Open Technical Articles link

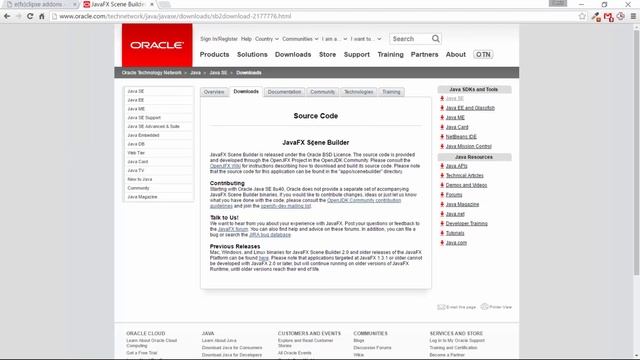(464, 176)
